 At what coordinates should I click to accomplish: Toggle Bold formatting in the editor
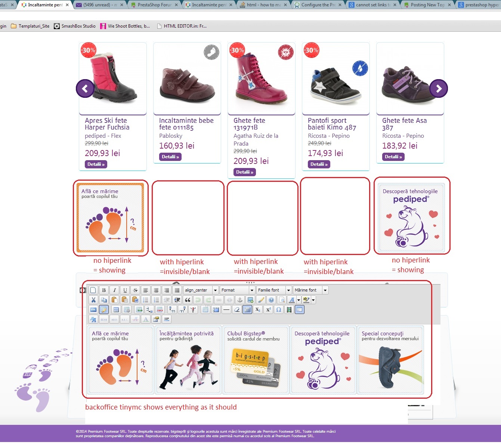click(x=104, y=290)
